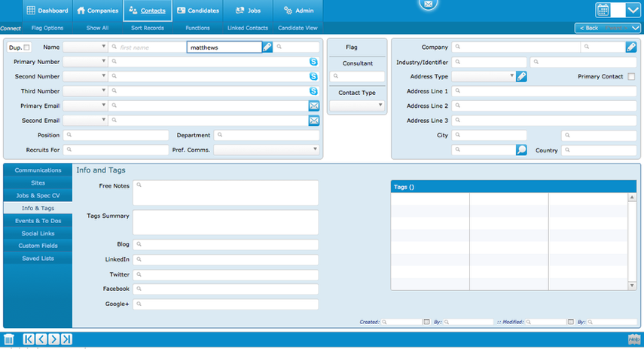Viewport: 644px width, 349px height.
Task: Go to the previous record
Action: (41, 339)
